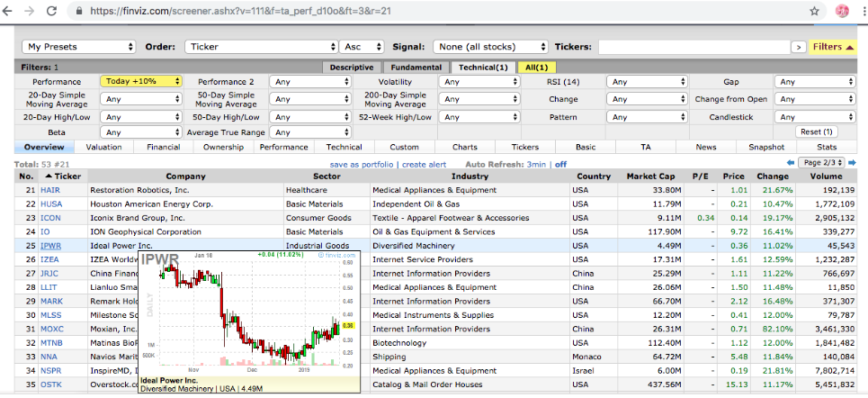868x398 pixels.
Task: Open the Financial view tab
Action: [x=164, y=147]
